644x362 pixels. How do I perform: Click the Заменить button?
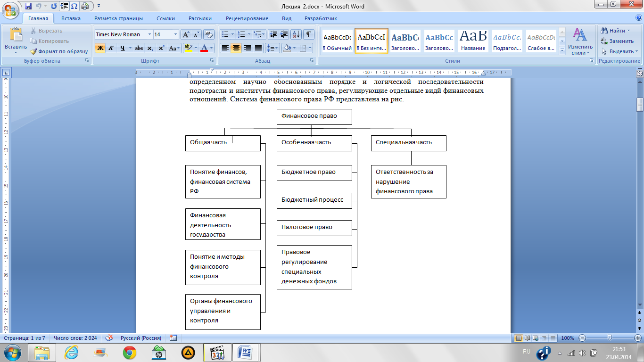click(x=617, y=41)
